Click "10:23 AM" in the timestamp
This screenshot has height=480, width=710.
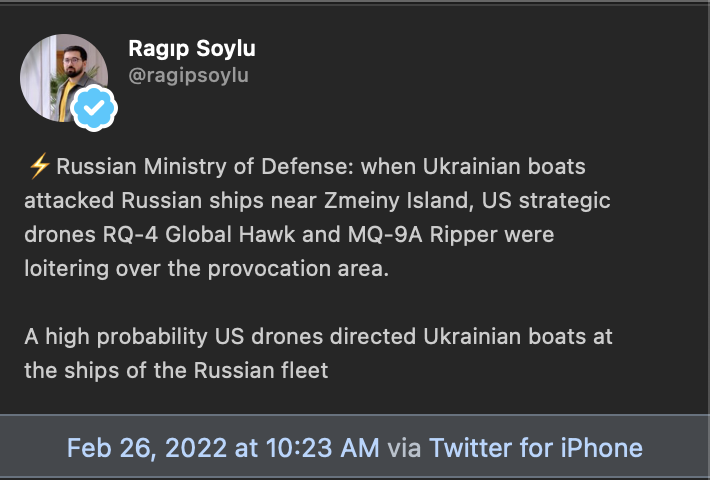click(323, 447)
